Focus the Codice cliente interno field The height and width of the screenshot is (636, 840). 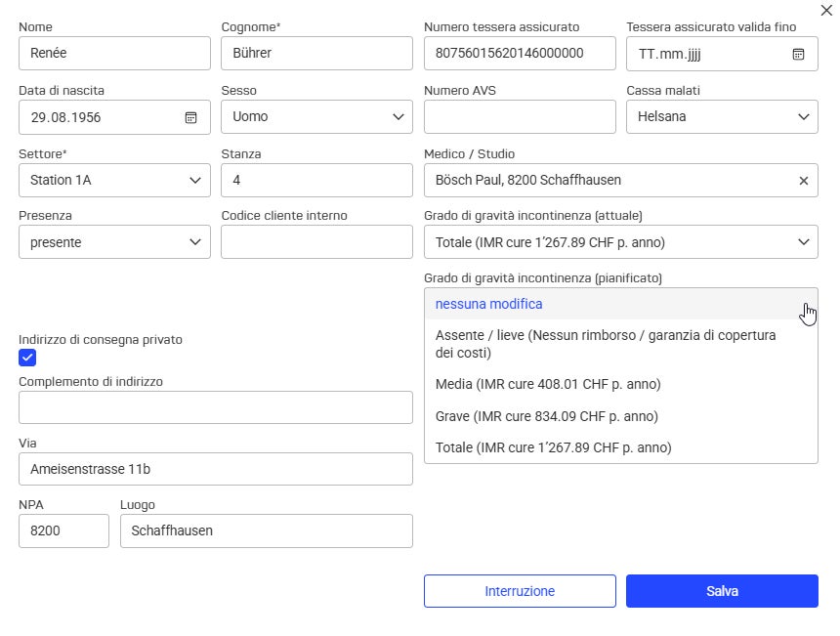pos(316,242)
